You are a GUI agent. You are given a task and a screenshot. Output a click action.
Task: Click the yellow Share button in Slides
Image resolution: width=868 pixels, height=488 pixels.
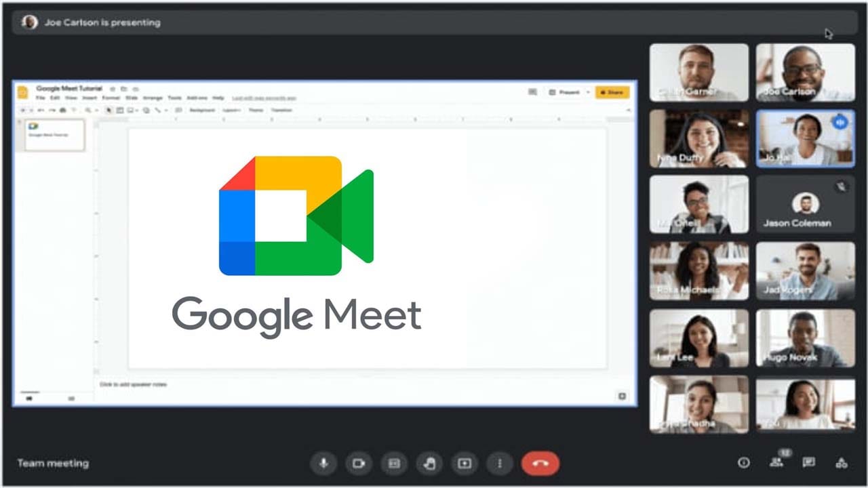(612, 92)
